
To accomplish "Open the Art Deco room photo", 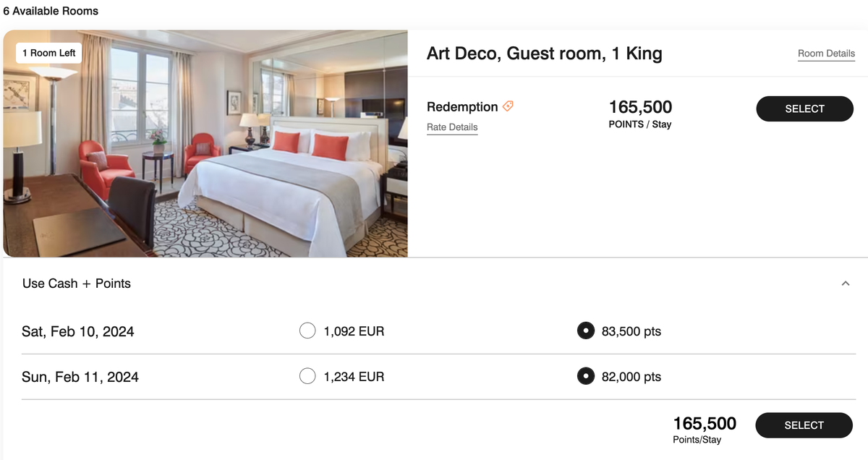I will (x=205, y=142).
